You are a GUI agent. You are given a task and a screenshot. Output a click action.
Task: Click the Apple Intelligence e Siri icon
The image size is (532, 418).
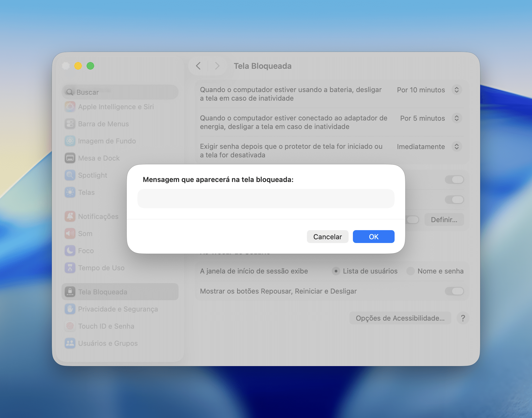pyautogui.click(x=70, y=107)
